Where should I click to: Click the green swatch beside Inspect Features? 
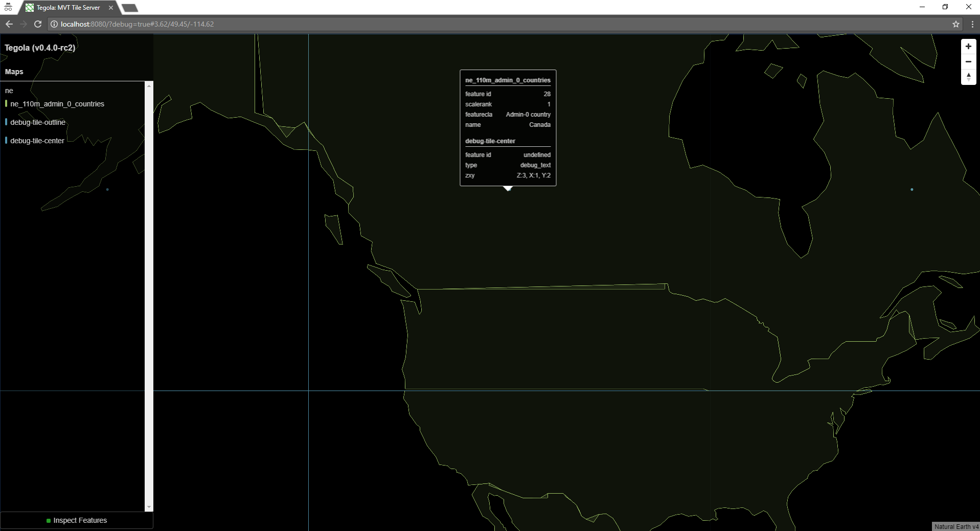tap(49, 520)
